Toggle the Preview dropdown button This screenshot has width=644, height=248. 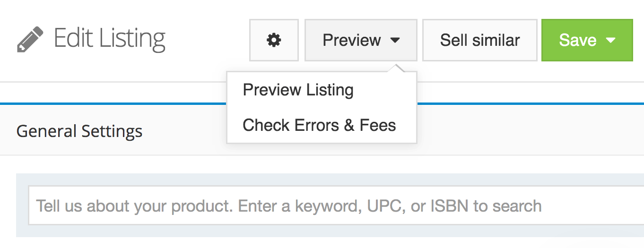coord(361,40)
